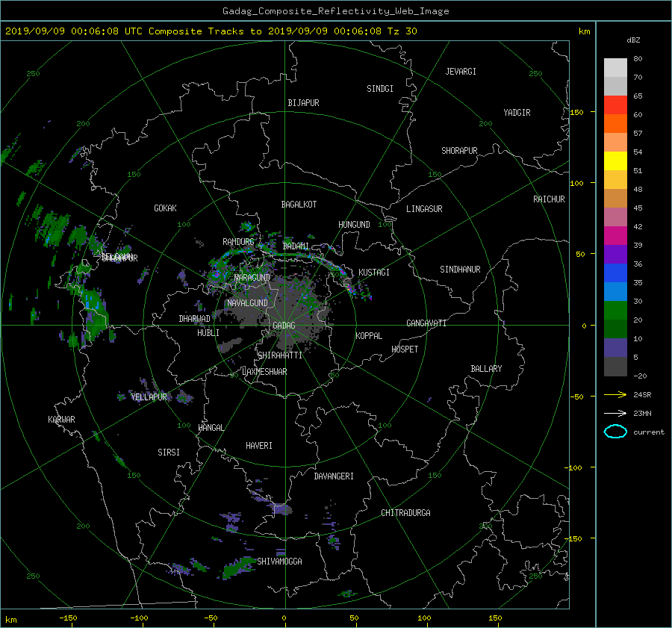Pick the purple 36-39 dBZ legend swatch

pyautogui.click(x=615, y=254)
